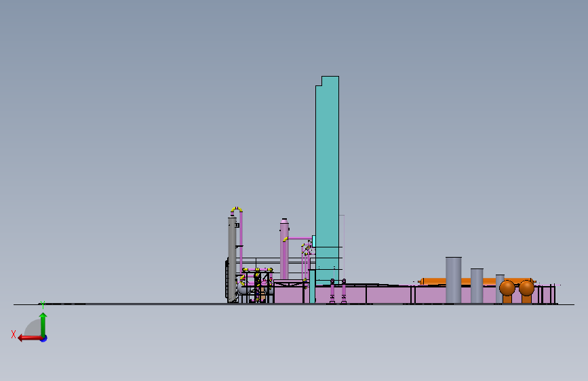
Task: Click the green Y label above triad
Action: [x=43, y=305]
